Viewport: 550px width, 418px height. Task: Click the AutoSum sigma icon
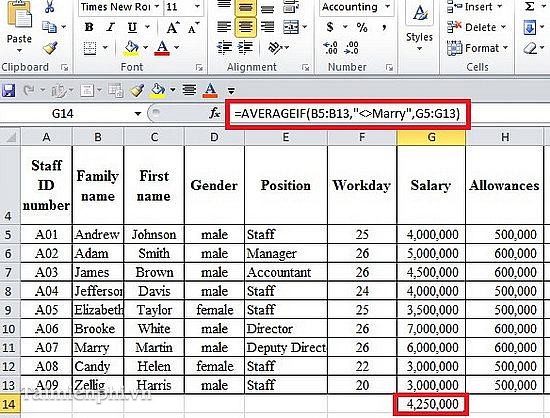pyautogui.click(x=530, y=7)
